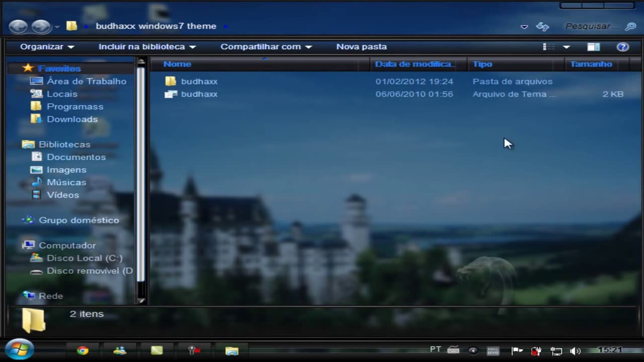Click Pasta de arquivos type text
The width and height of the screenshot is (644, 362).
[512, 81]
